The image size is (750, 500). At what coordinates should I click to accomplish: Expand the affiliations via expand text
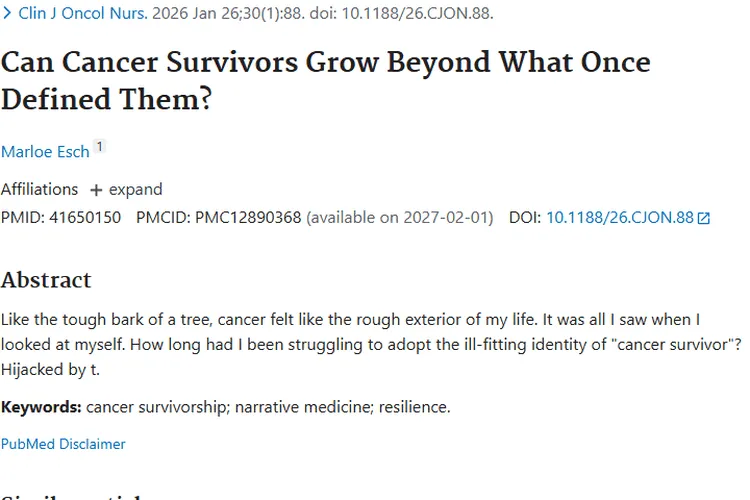point(135,189)
